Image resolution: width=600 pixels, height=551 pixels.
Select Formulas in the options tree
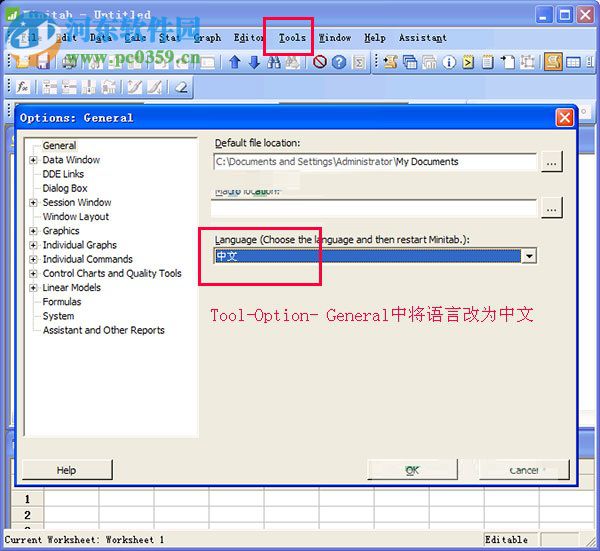[62, 302]
